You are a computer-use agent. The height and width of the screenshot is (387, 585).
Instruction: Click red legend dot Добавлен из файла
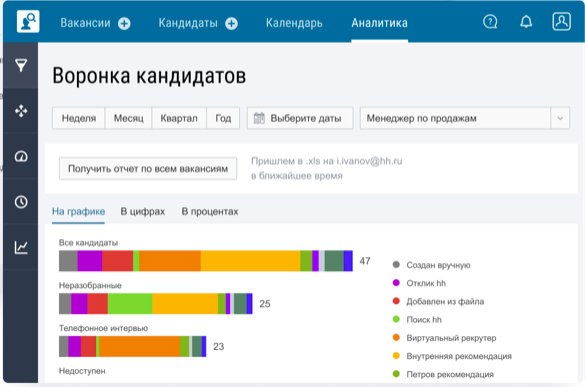click(396, 301)
